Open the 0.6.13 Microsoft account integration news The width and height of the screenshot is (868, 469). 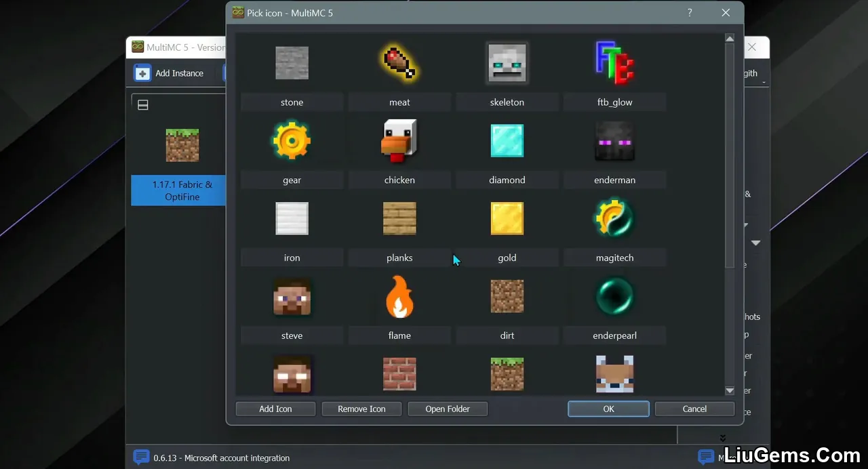(x=221, y=458)
